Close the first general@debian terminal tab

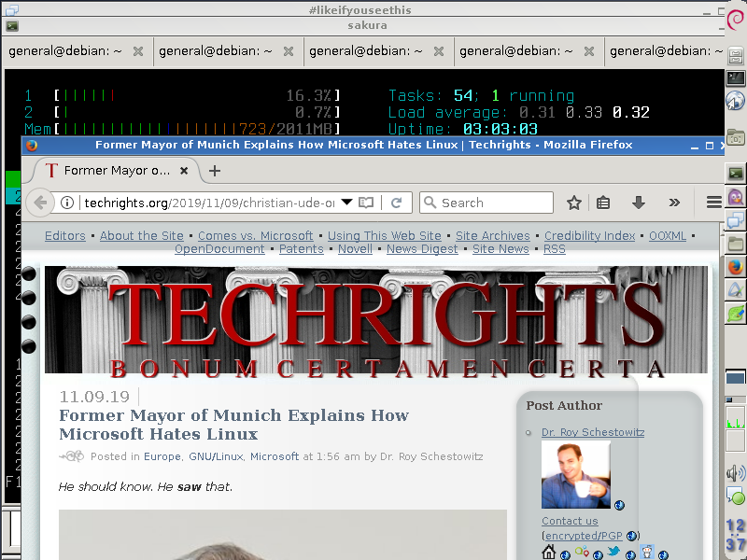[x=138, y=51]
